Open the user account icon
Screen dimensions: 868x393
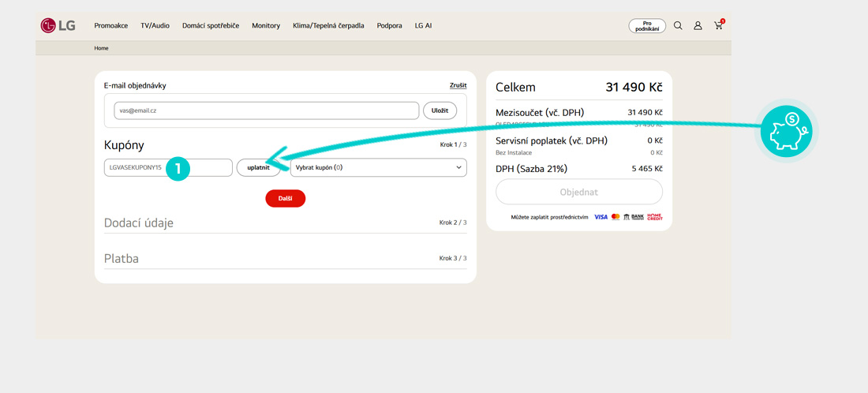[698, 26]
